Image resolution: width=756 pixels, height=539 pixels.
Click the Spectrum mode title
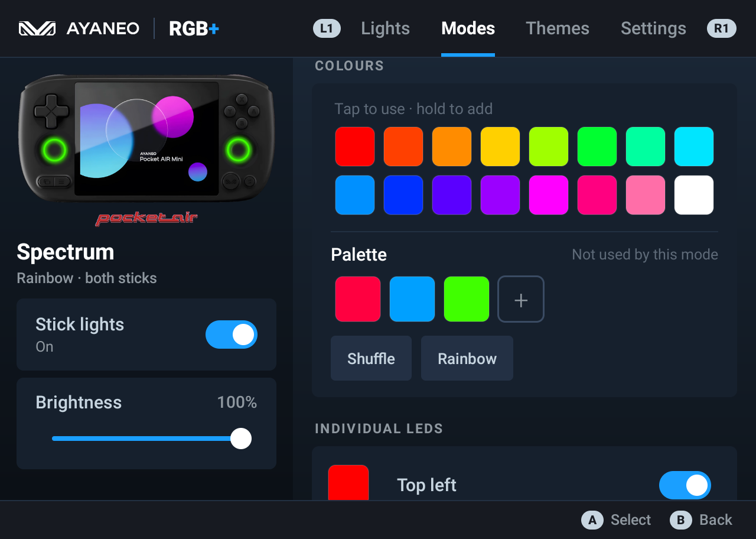66,252
